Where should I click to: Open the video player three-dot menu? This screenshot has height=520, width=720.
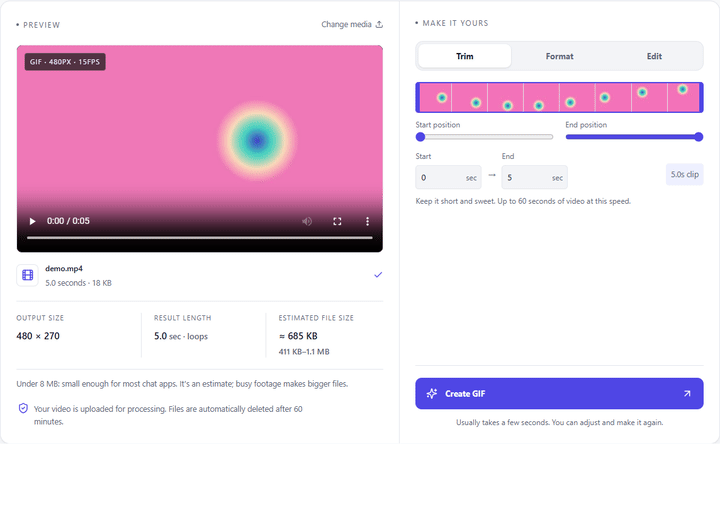click(367, 221)
